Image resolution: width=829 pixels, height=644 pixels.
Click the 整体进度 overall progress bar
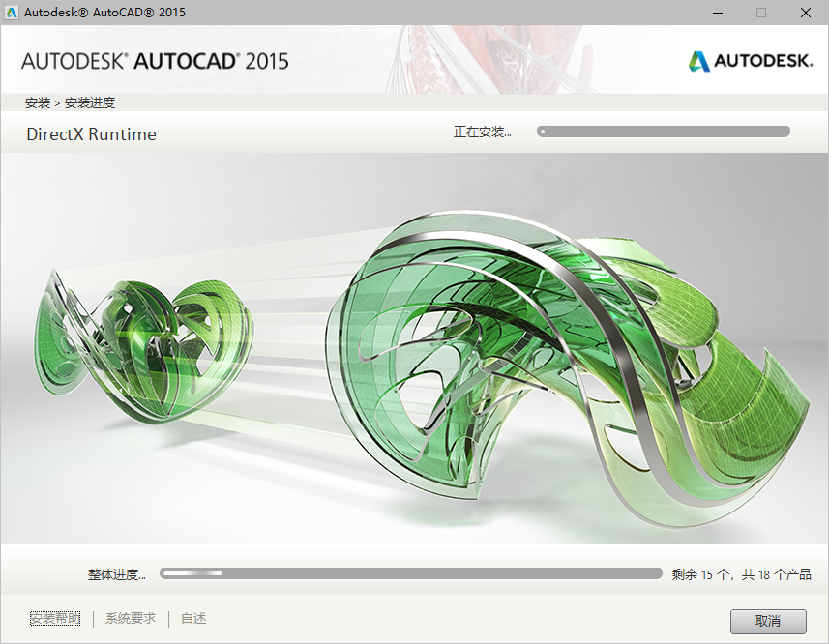(410, 572)
